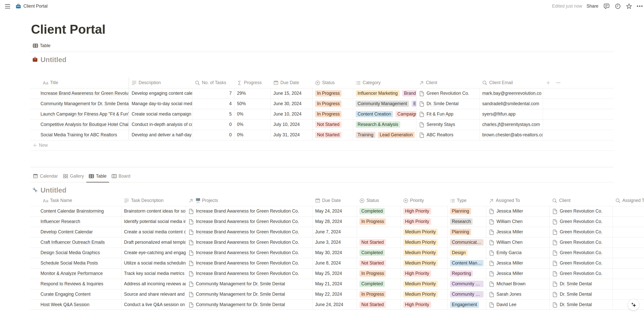This screenshot has height=319, width=644.
Task: Click the mark.bay@greenrevolution.co email cell
Action: [x=511, y=93]
